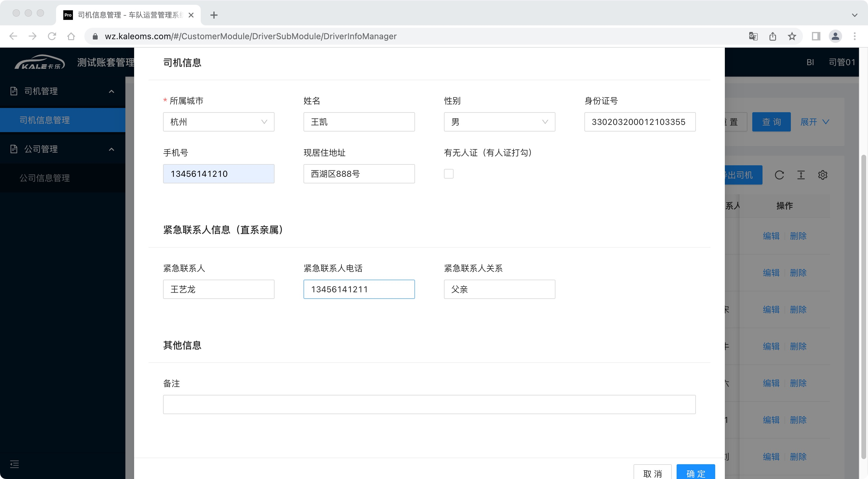
Task: Switch to the 司机信息管理 browser tab
Action: pyautogui.click(x=128, y=15)
